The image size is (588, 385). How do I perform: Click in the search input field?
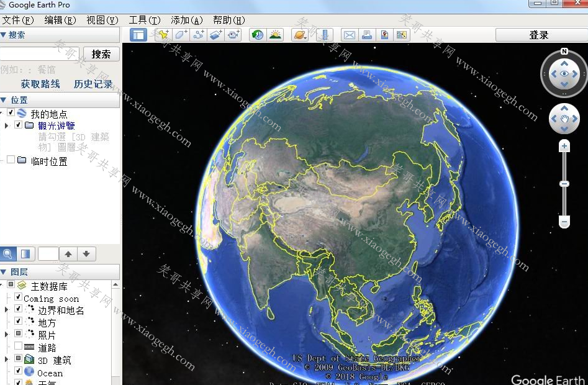point(40,54)
